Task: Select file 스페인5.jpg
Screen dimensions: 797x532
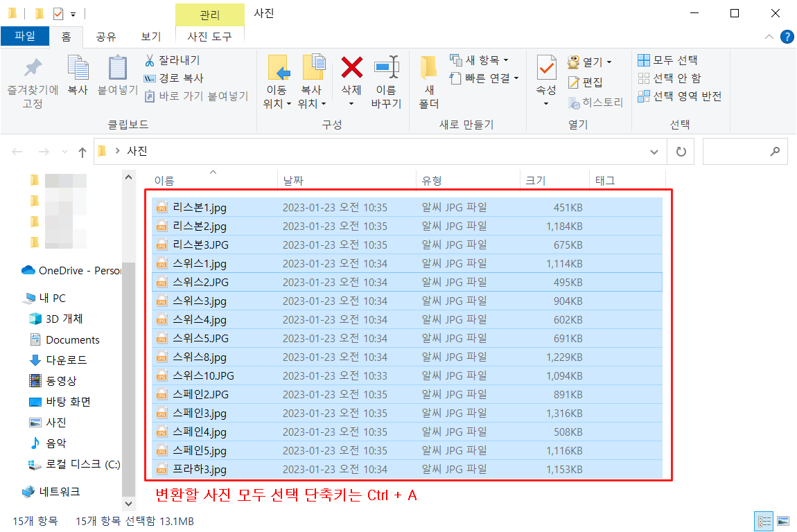Action: tap(407, 450)
